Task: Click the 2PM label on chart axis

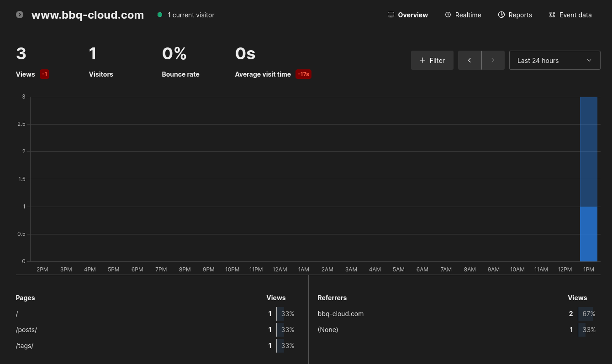Action: [x=42, y=270]
